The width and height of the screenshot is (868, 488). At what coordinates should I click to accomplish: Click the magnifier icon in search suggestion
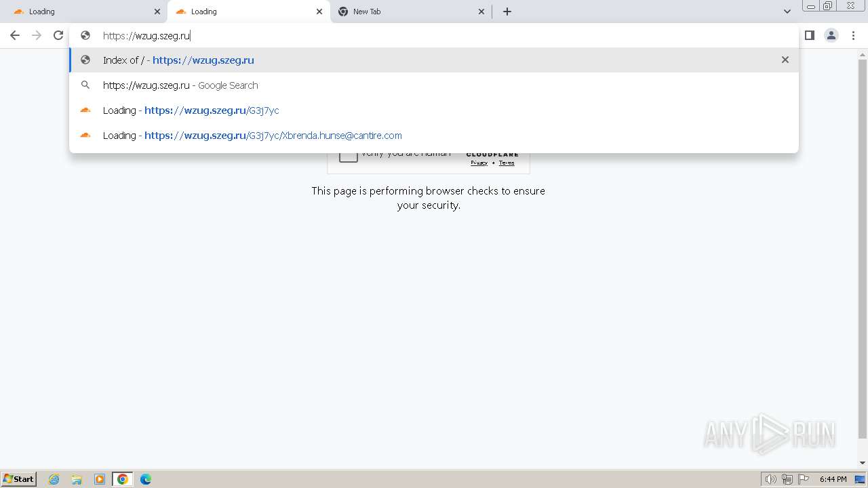[x=85, y=85]
